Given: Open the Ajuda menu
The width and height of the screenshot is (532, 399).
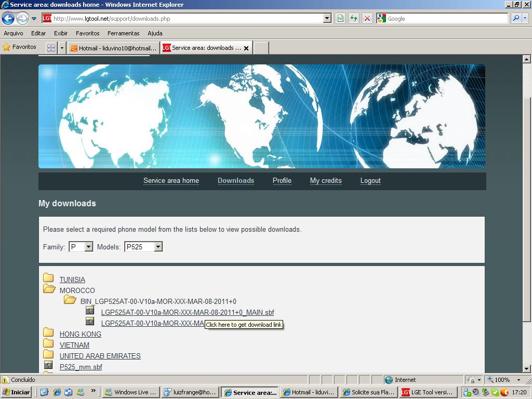Looking at the screenshot, I should [155, 33].
